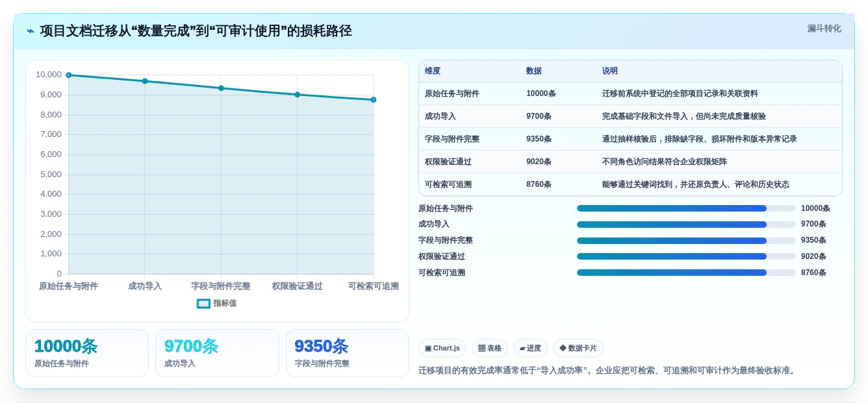Click the 数据卡片 tag chip

tap(578, 348)
